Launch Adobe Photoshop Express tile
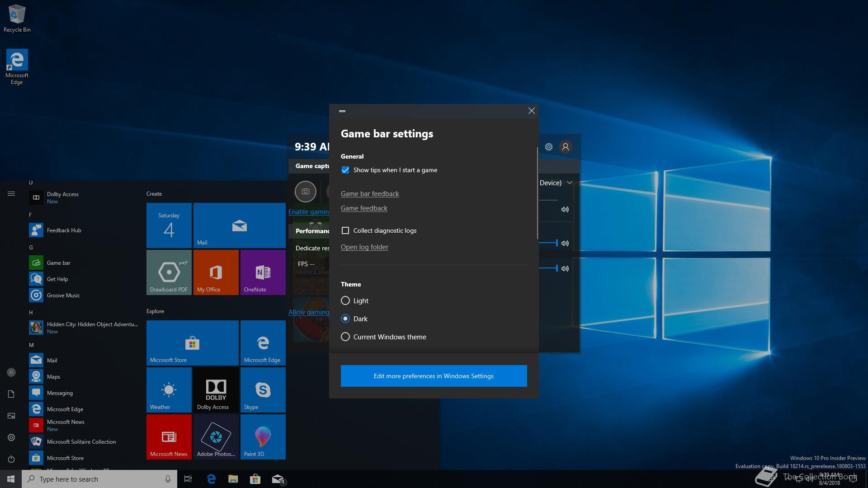This screenshot has width=868, height=488. coord(216,436)
